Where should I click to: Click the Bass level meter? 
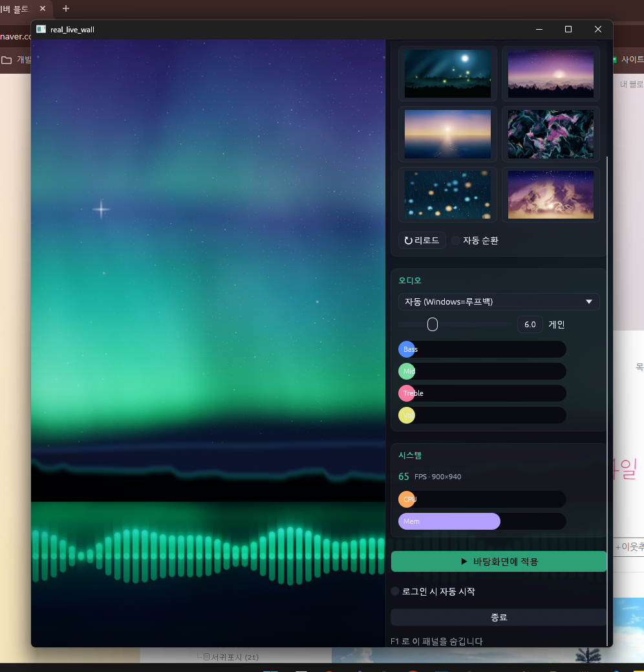point(482,349)
